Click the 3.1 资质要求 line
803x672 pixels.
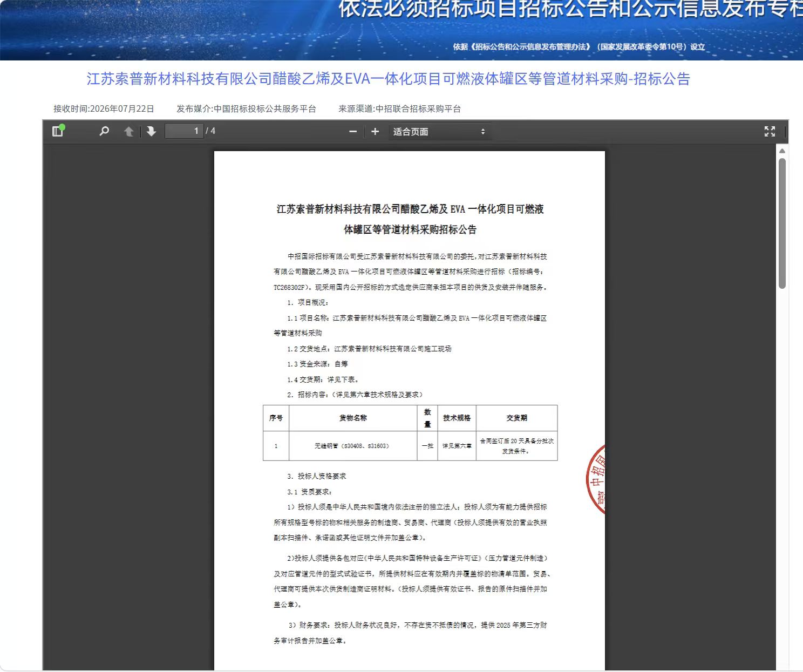point(309,492)
